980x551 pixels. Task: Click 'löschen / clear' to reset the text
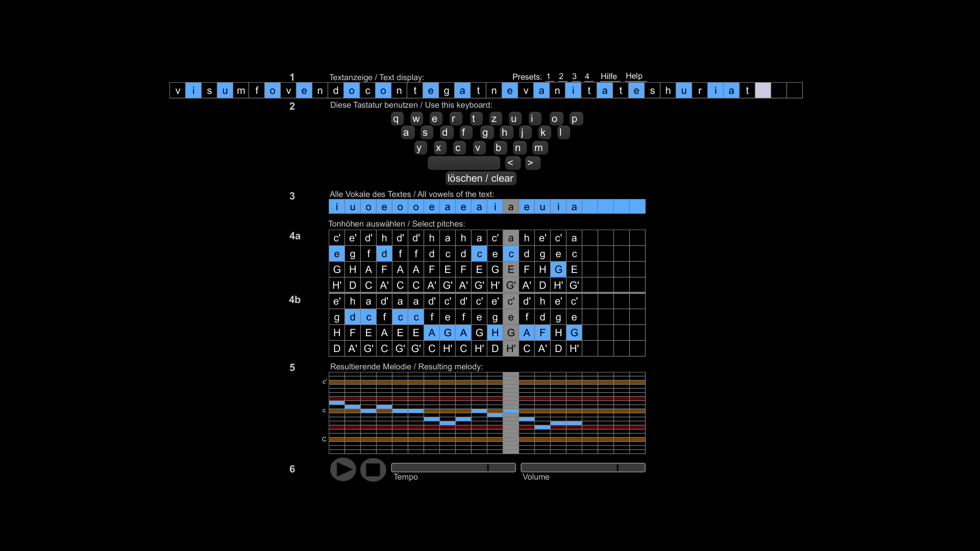[x=480, y=178]
